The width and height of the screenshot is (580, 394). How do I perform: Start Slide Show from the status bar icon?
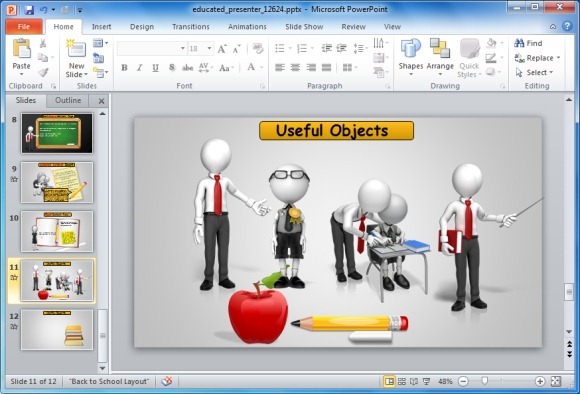pyautogui.click(x=426, y=381)
